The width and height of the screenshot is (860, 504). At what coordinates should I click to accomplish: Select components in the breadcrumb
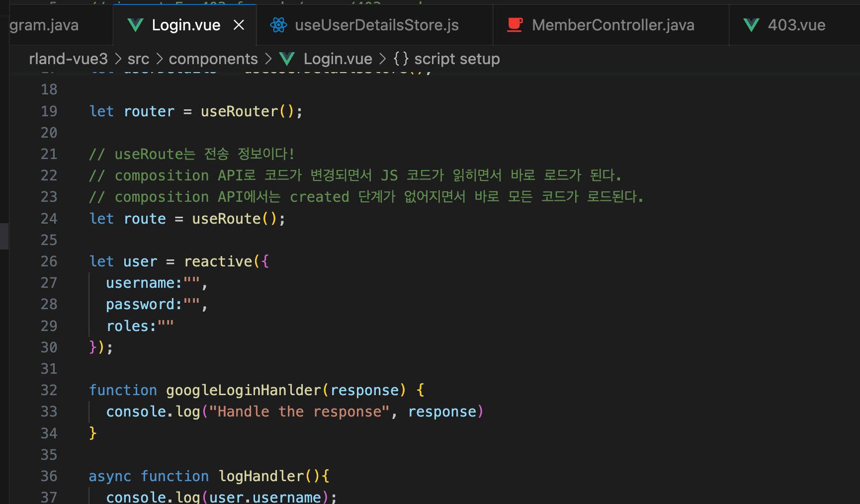coord(213,59)
